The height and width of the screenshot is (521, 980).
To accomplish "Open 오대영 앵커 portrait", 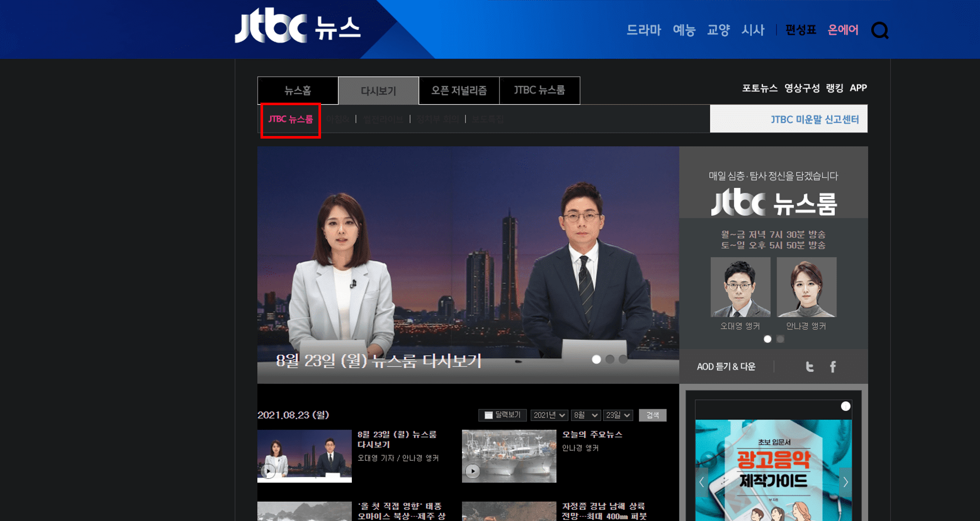I will 740,287.
